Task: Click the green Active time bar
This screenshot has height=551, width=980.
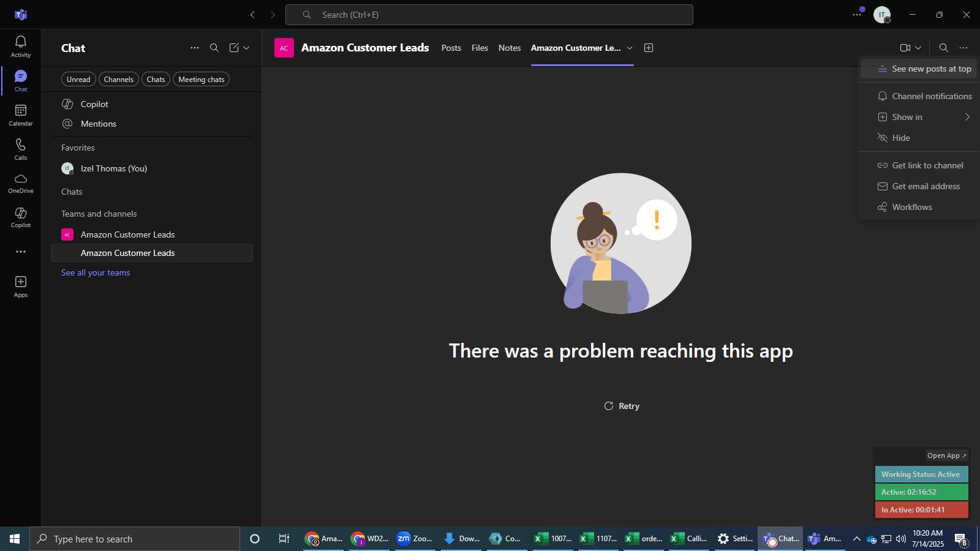Action: point(922,492)
